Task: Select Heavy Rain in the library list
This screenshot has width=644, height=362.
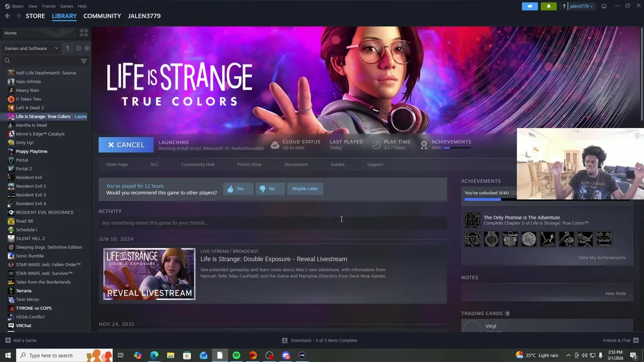Action: (27, 90)
